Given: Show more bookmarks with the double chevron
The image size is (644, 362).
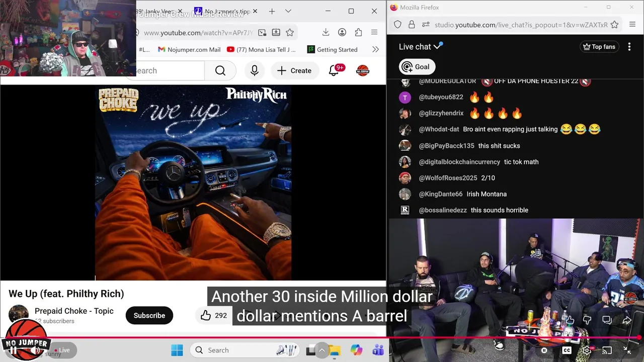Looking at the screenshot, I should (x=375, y=49).
